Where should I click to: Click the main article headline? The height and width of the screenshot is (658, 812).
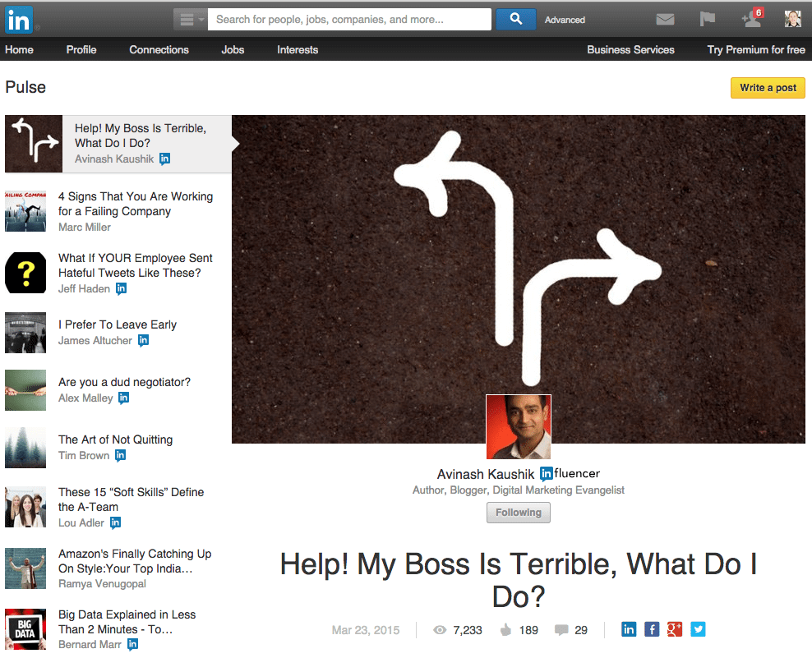[x=519, y=580]
